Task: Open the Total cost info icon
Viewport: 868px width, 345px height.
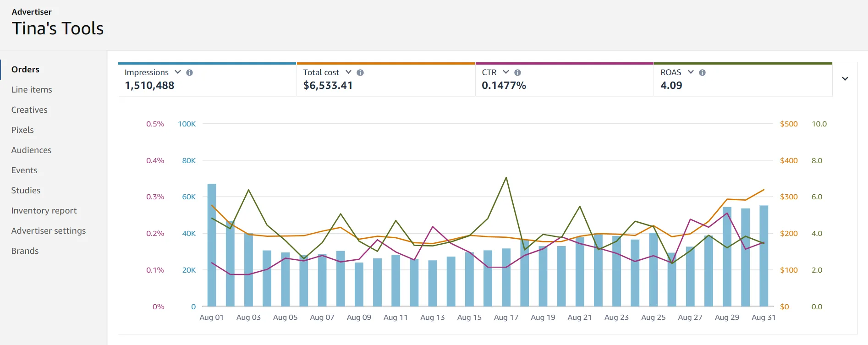Action: point(360,72)
